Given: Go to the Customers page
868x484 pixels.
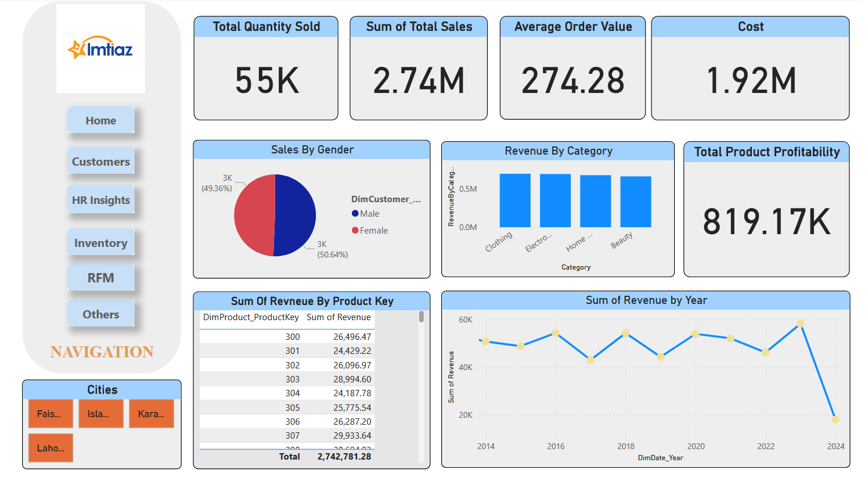Looking at the screenshot, I should click(100, 162).
